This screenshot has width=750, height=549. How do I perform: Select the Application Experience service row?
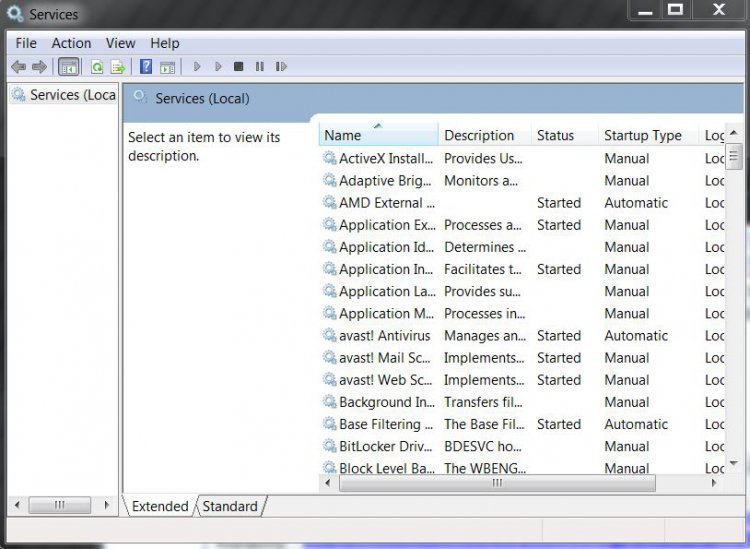(x=522, y=225)
